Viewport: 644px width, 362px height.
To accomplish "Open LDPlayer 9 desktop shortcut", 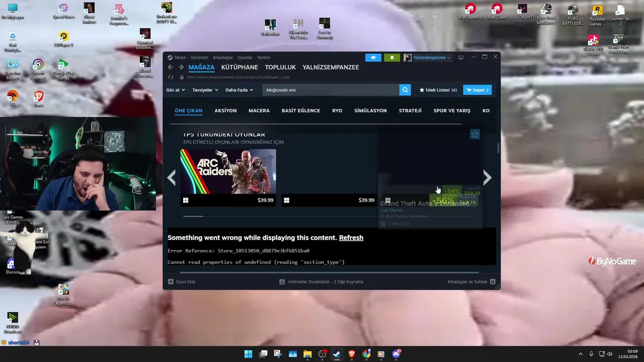I will [63, 39].
